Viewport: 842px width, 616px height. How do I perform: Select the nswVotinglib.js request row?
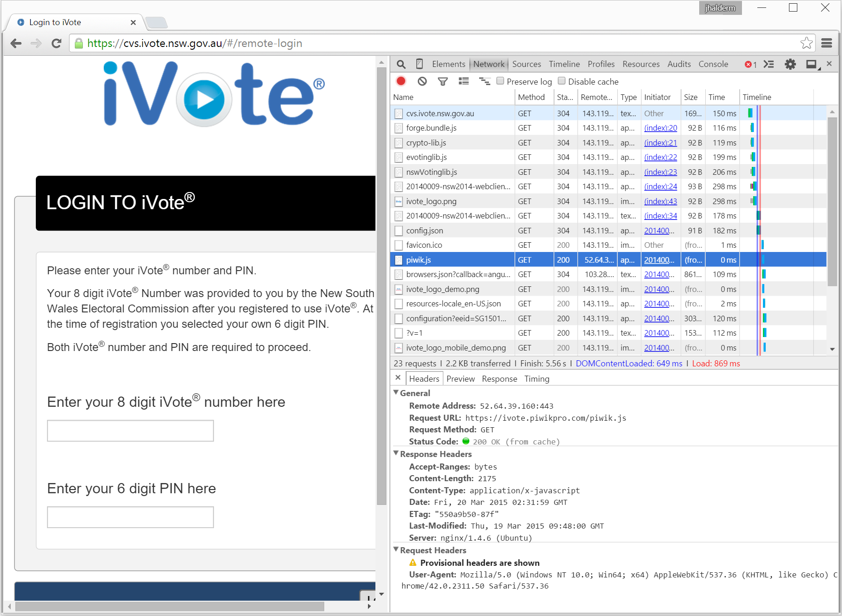coord(608,172)
